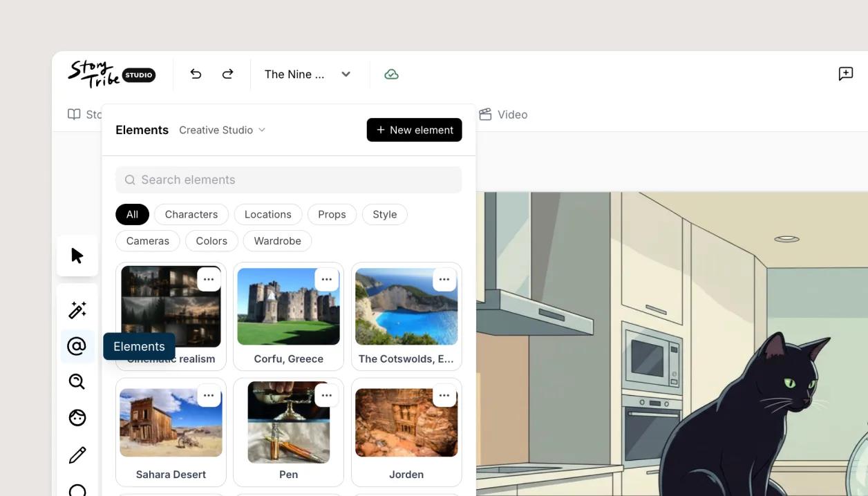Click the Corfu, Greece label
868x496 pixels.
288,359
